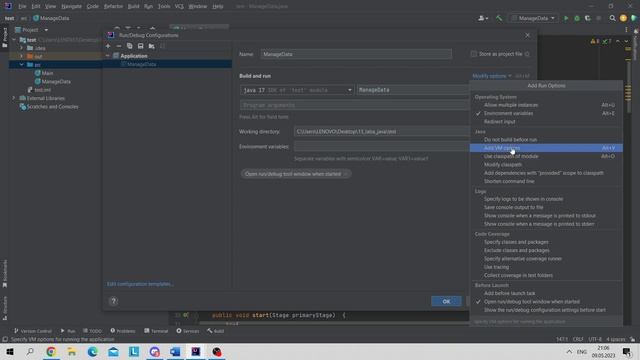Open the VCS menu
Screen dimensions: 640x360
pyautogui.click(x=179, y=7)
